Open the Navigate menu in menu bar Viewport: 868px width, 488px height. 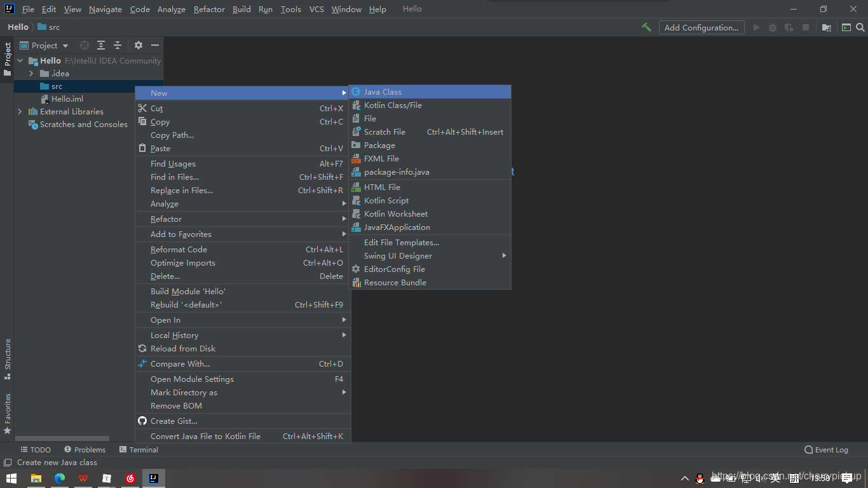click(x=105, y=9)
